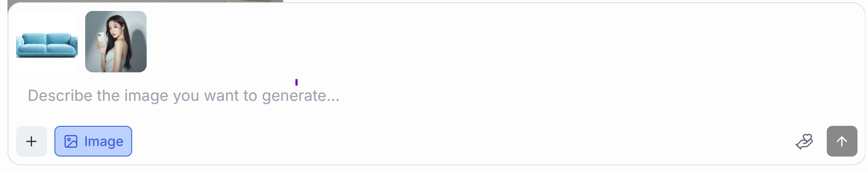Screen dimensions: 868x171
Task: Click the dark image strip above composer
Action: tap(145, 1)
